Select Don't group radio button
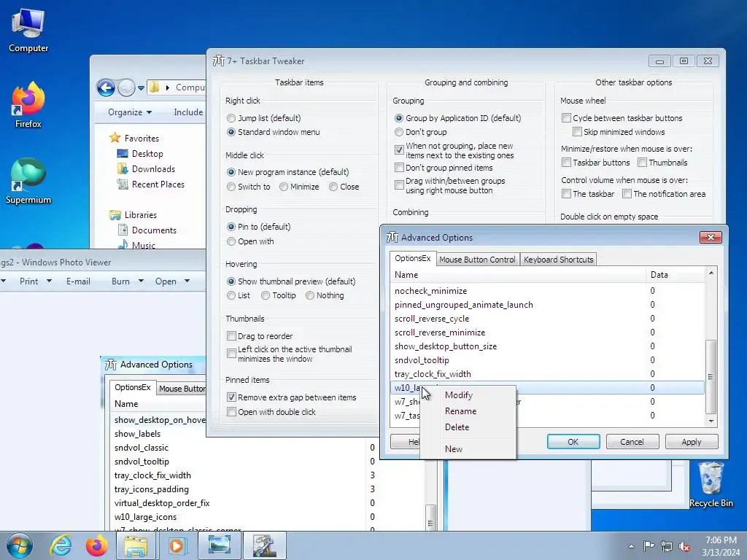Image resolution: width=747 pixels, height=560 pixels. pos(399,132)
